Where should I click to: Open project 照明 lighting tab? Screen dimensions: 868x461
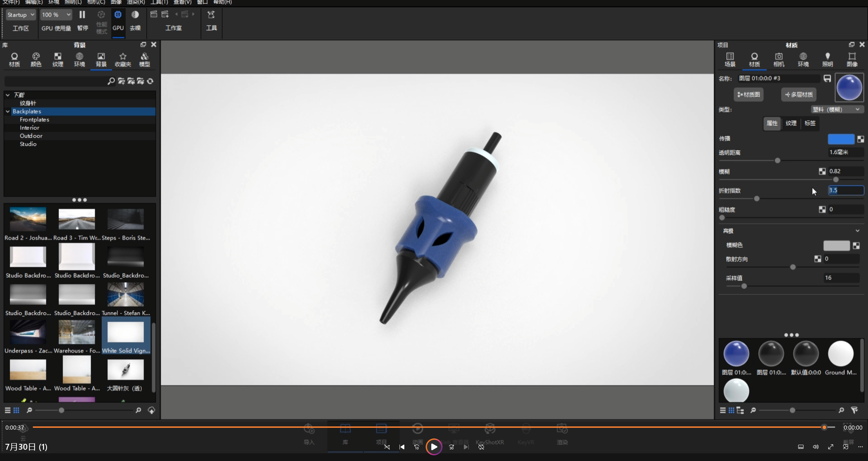coord(828,60)
